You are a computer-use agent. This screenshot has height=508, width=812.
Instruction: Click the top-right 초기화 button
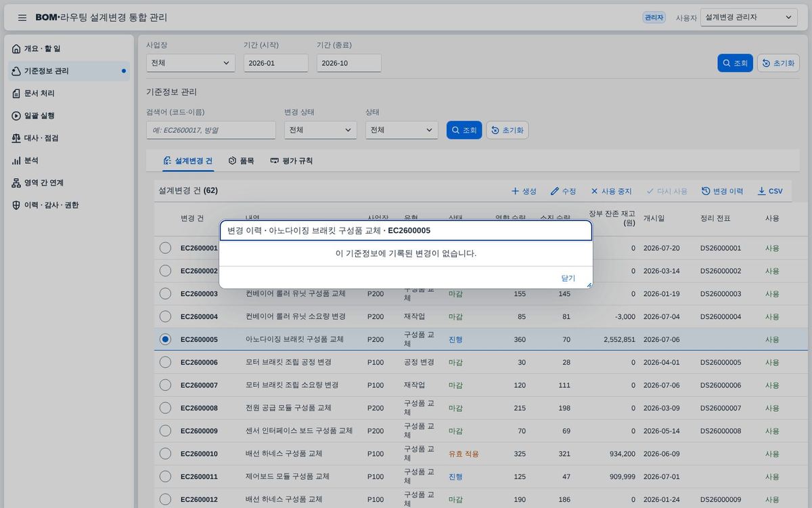pyautogui.click(x=778, y=63)
